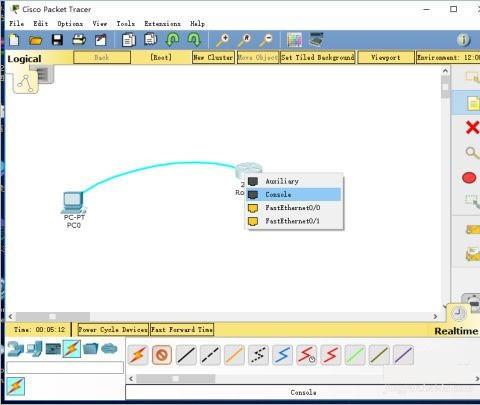Open a file with the folder icon
The width and height of the screenshot is (480, 405).
(35, 40)
